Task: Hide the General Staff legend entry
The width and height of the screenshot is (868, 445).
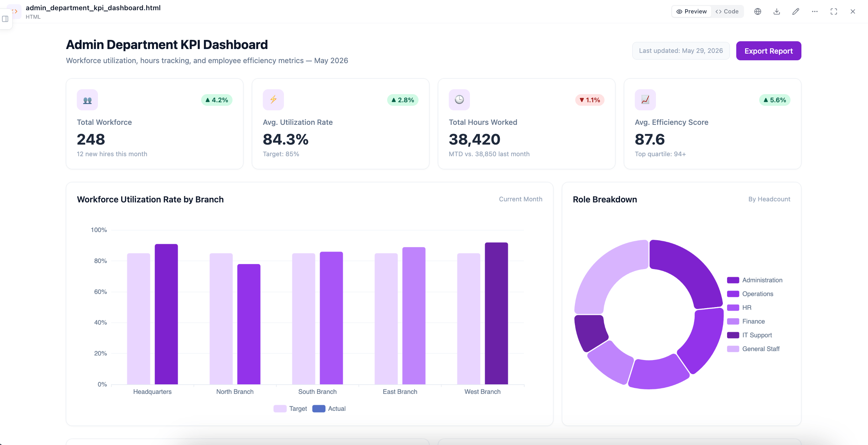Action: (x=754, y=349)
